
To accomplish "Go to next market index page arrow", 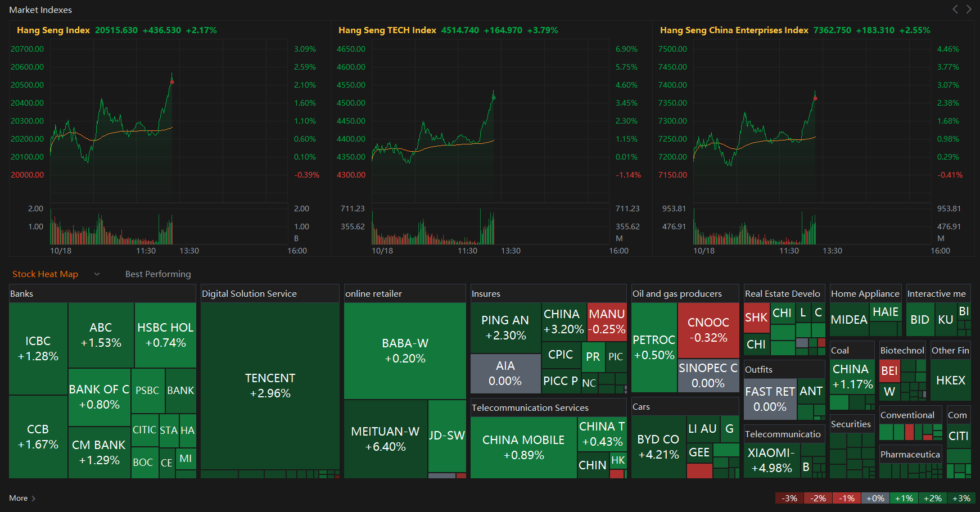I will tap(969, 9).
